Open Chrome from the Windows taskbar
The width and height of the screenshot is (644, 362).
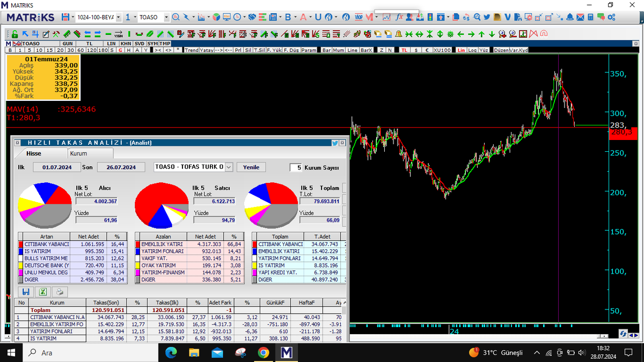pyautogui.click(x=263, y=352)
